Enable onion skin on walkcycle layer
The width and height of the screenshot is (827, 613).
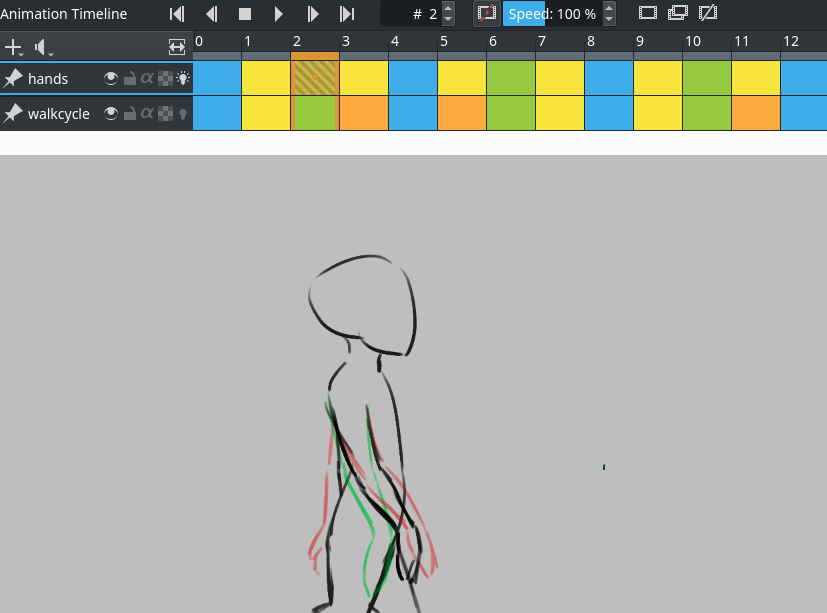183,114
